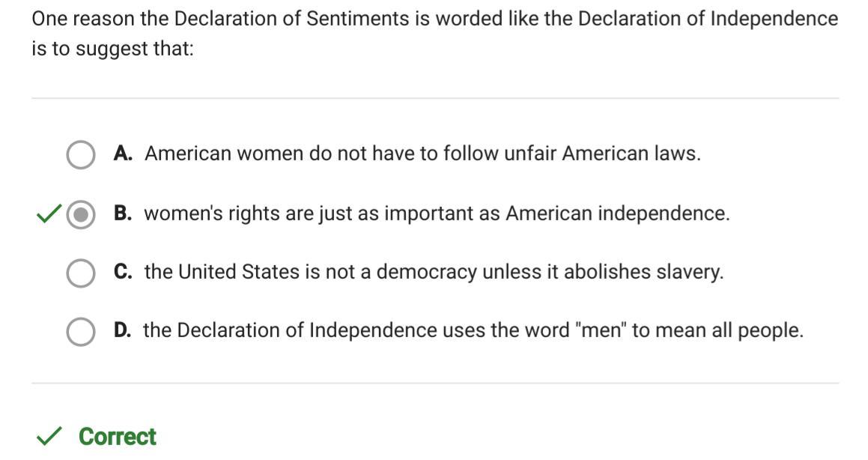Click the bold letter B label

pos(123,214)
